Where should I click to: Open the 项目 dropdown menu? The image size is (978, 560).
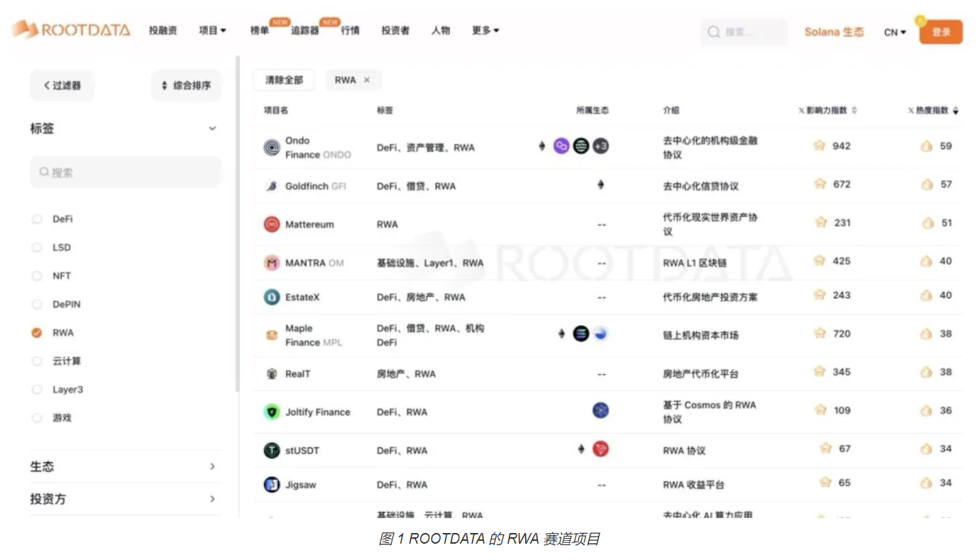click(x=212, y=31)
